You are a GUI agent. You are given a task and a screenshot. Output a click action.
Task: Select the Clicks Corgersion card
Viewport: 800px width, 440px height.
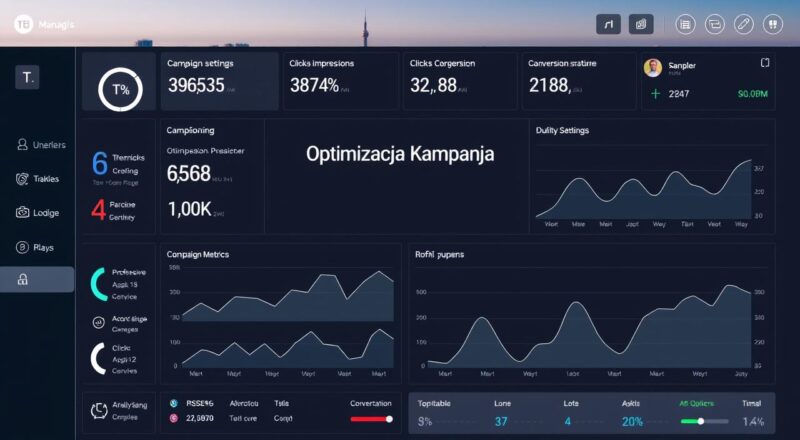coord(461,81)
